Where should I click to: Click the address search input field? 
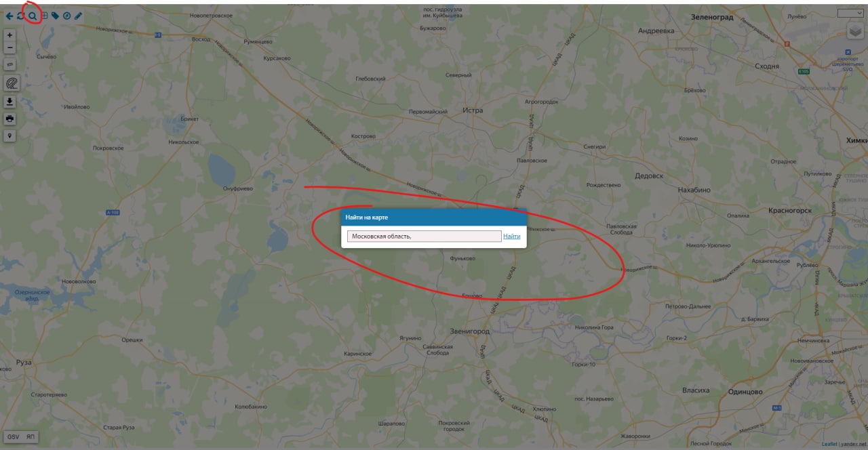click(424, 236)
